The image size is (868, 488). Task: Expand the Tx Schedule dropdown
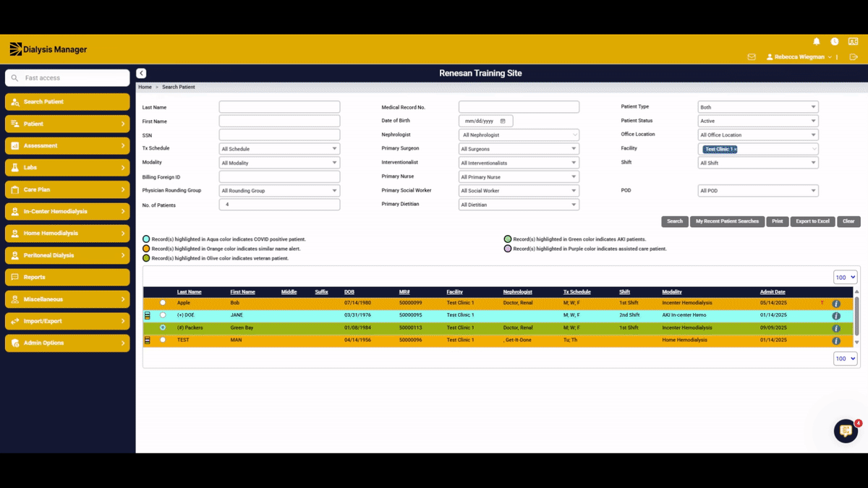pyautogui.click(x=279, y=149)
